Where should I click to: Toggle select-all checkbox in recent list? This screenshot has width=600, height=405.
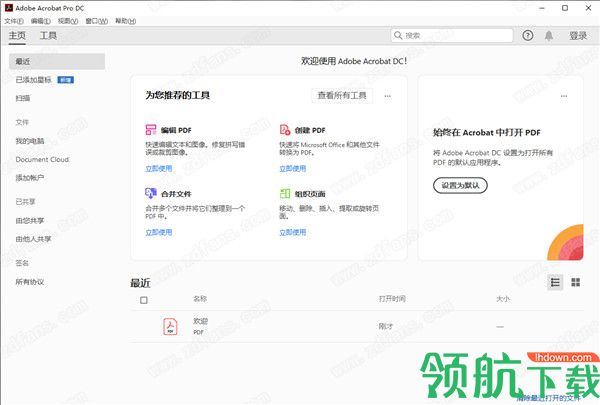pos(144,300)
